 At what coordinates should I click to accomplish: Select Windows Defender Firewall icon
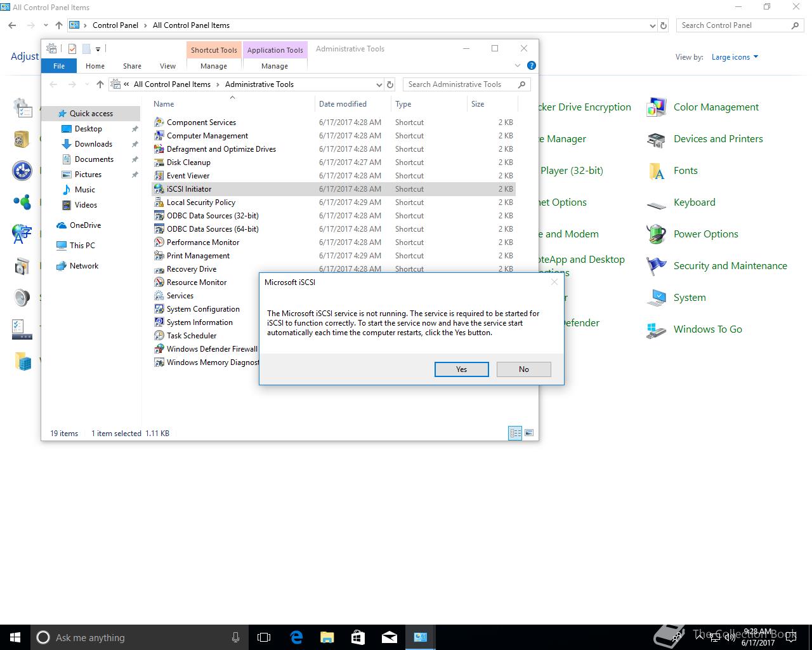pyautogui.click(x=159, y=349)
